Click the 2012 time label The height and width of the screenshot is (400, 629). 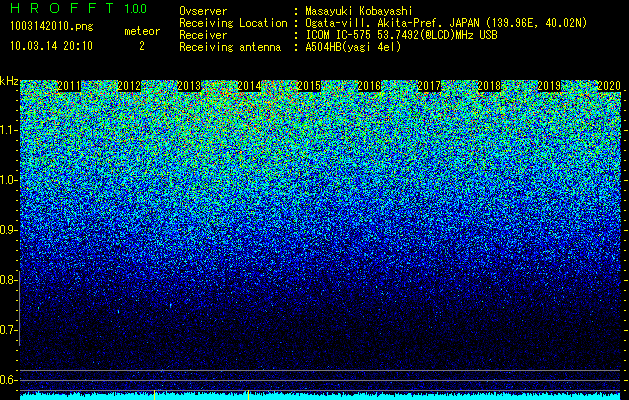click(129, 86)
